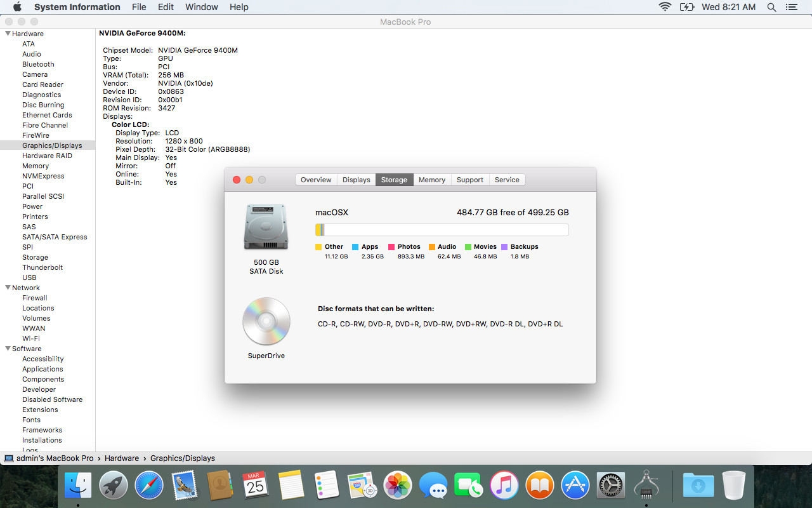Open the File menu
The image size is (812, 508).
coord(139,7)
